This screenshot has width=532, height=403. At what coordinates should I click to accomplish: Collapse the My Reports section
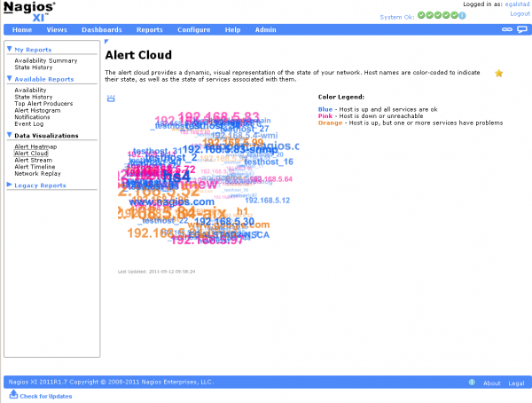coord(9,50)
